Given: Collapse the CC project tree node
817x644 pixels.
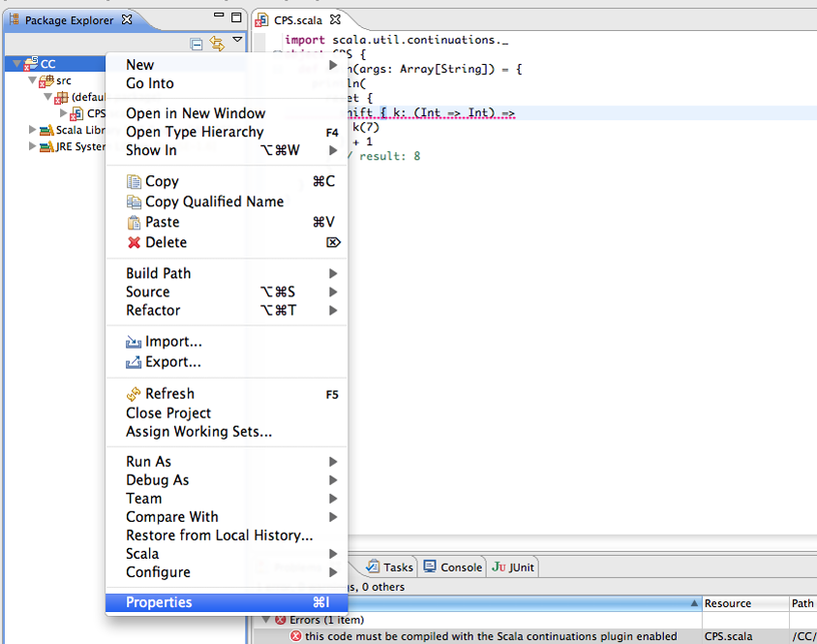Looking at the screenshot, I should [16, 64].
